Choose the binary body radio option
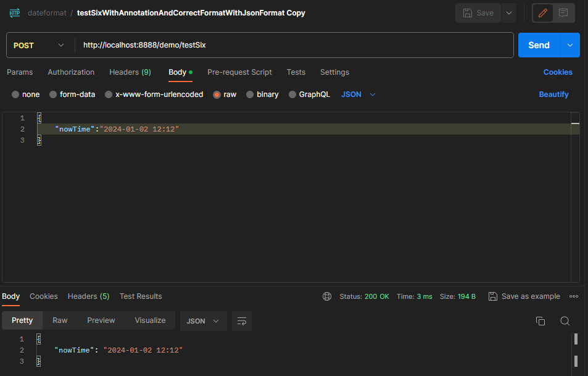Image resolution: width=588 pixels, height=376 pixels. point(250,94)
